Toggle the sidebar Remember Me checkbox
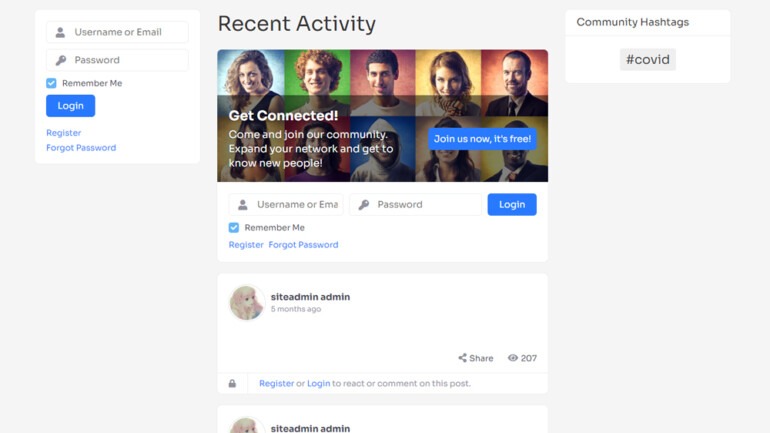The height and width of the screenshot is (433, 770). (51, 83)
